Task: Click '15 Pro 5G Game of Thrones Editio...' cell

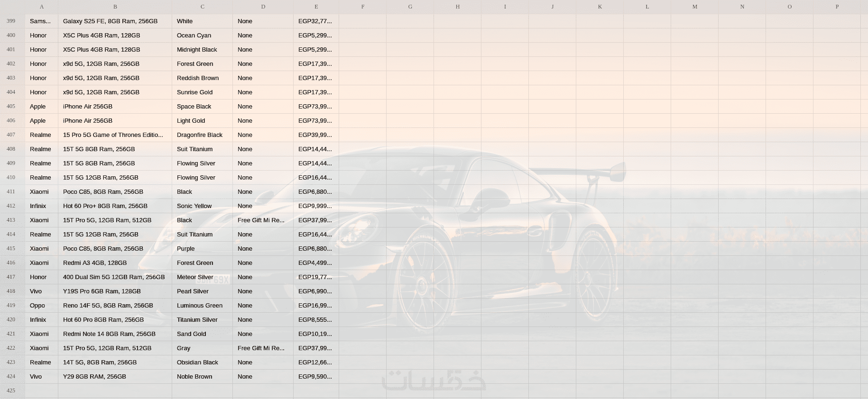Action: tap(115, 135)
